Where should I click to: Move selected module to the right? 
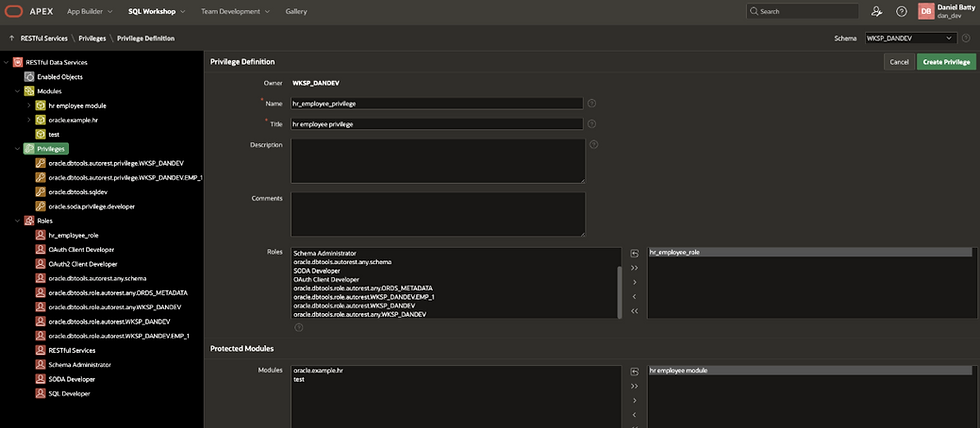pyautogui.click(x=634, y=401)
